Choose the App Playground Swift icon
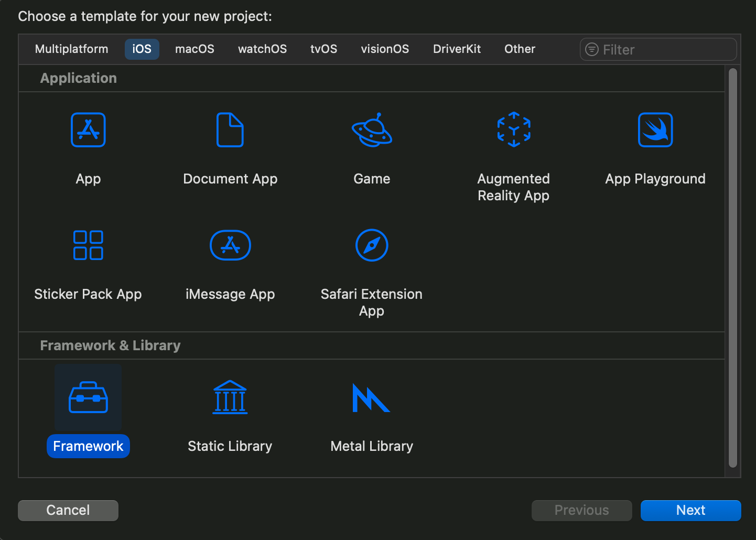This screenshot has height=540, width=756. (655, 130)
